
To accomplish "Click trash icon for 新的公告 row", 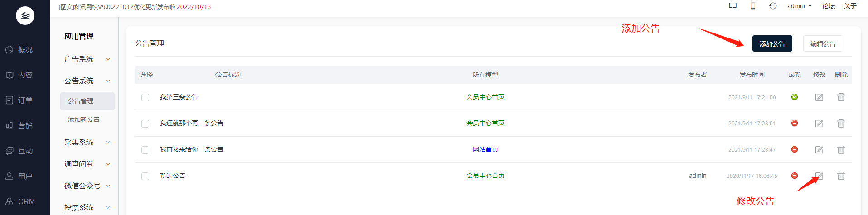I will pos(841,176).
